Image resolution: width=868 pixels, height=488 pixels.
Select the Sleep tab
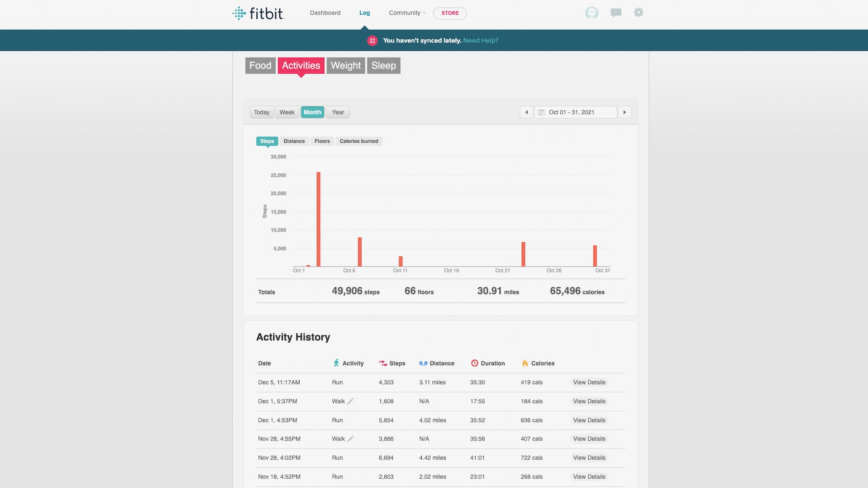pyautogui.click(x=383, y=66)
